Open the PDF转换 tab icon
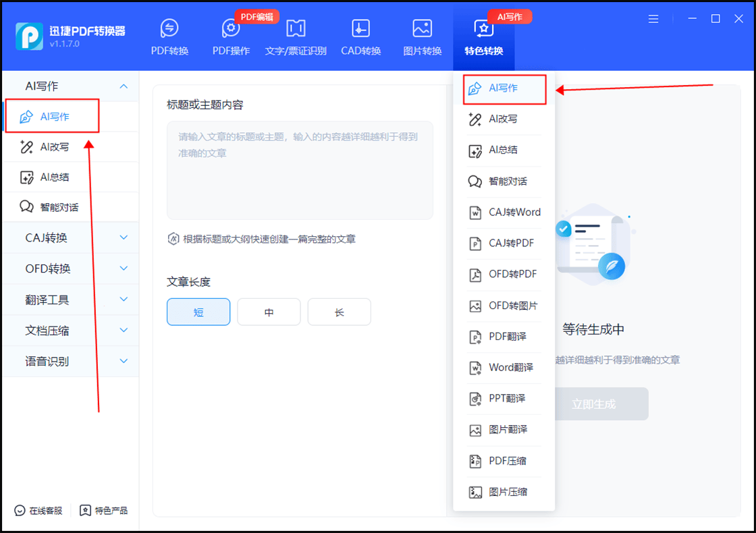 (x=169, y=28)
